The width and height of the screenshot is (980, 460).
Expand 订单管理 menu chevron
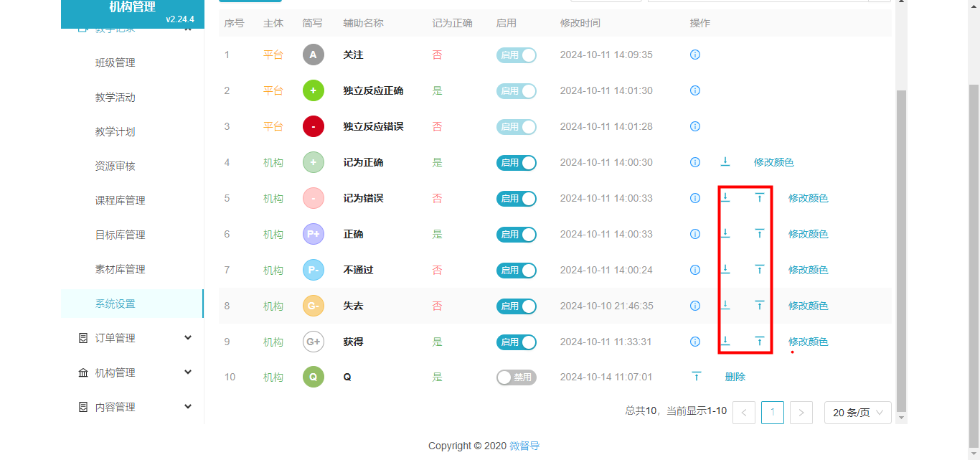(x=188, y=338)
